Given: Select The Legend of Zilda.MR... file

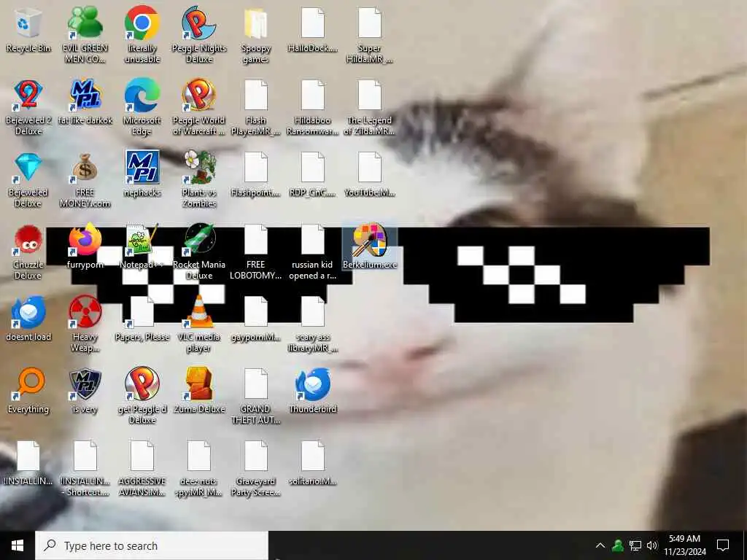Looking at the screenshot, I should 369,108.
